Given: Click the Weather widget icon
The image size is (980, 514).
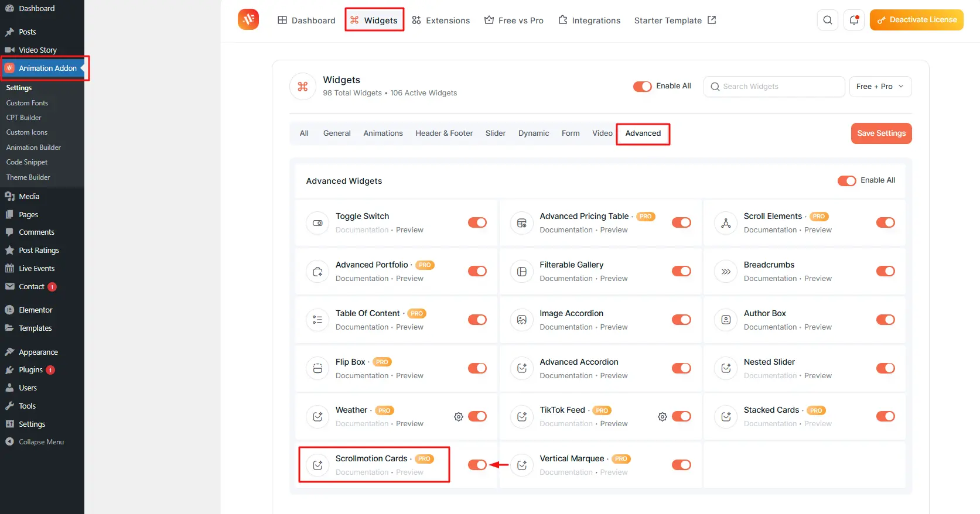Looking at the screenshot, I should [x=317, y=417].
